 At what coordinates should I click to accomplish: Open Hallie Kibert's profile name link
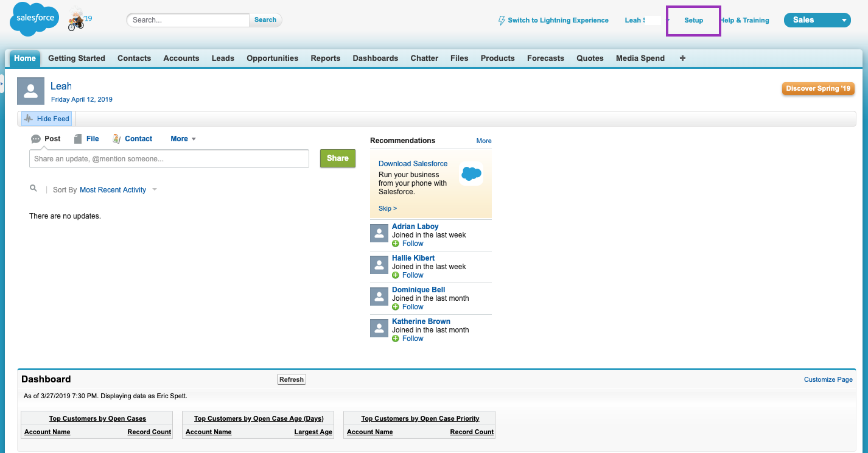tap(413, 258)
